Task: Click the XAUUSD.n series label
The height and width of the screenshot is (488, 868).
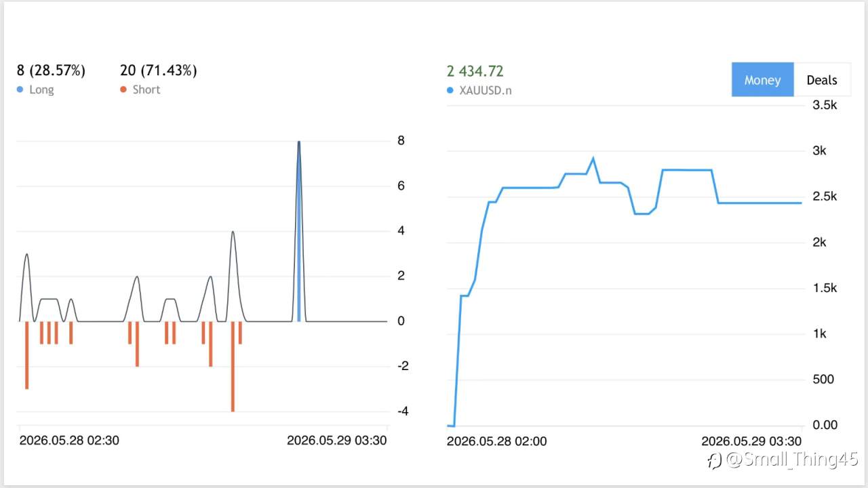Action: click(x=486, y=90)
